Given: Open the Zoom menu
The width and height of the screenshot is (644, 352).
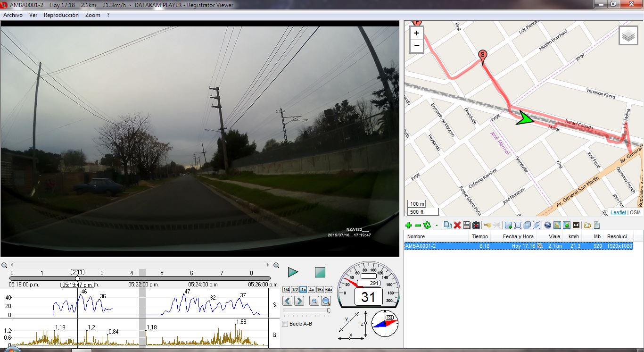Looking at the screenshot, I should [x=93, y=15].
